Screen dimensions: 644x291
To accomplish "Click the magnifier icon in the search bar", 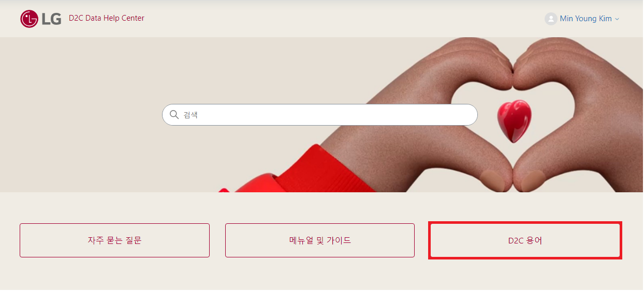I will pos(174,115).
